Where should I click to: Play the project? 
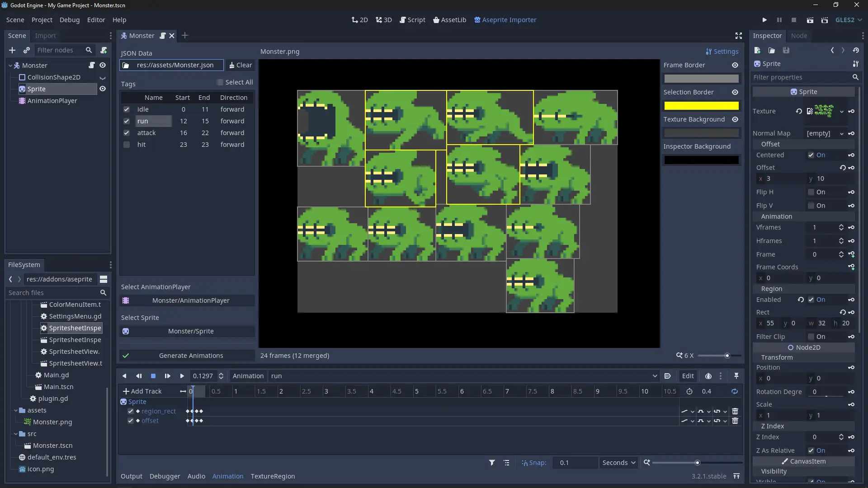pyautogui.click(x=764, y=20)
